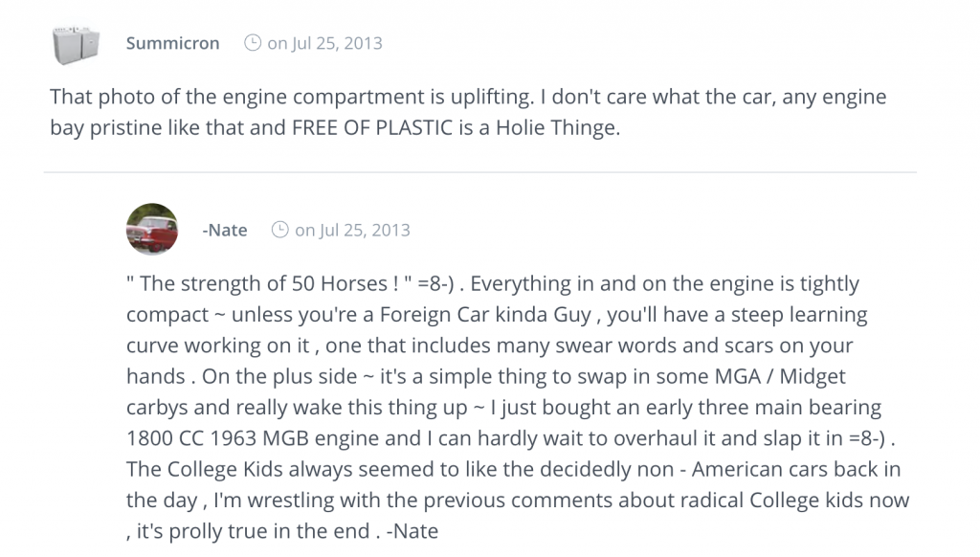The height and width of the screenshot is (557, 980).
Task: Open -Nate's profile from reply header
Action: (x=225, y=230)
